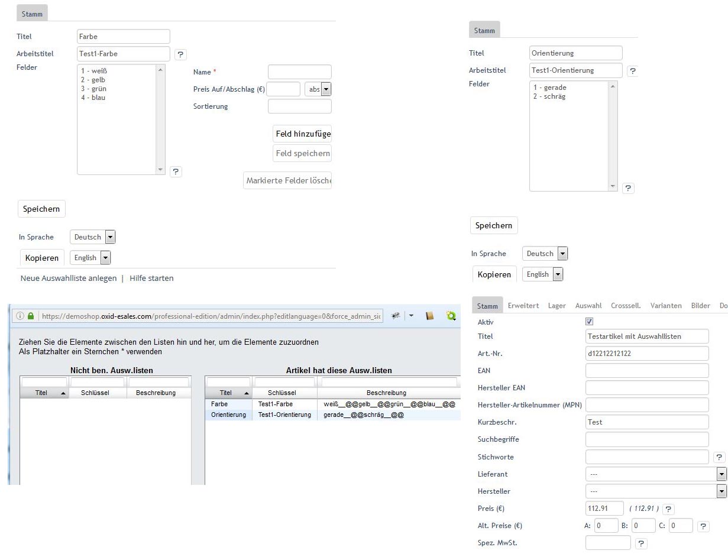Click the Sortierung input field
This screenshot has height=560, width=728.
(300, 106)
